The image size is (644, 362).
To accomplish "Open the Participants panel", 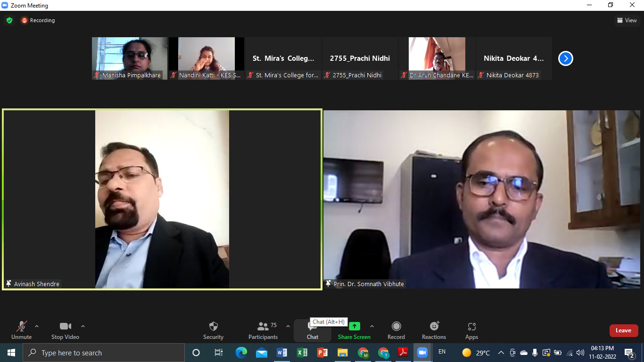I will point(263,330).
